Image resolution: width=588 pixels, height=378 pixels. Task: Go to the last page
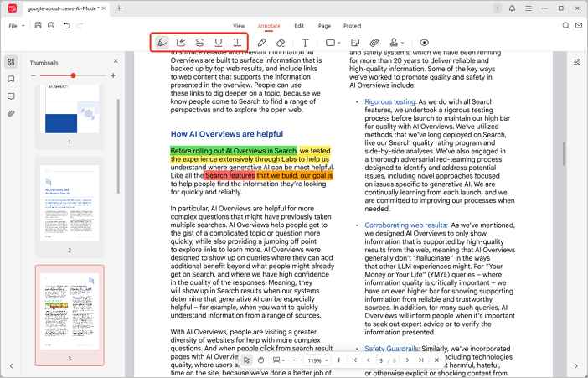click(x=421, y=360)
